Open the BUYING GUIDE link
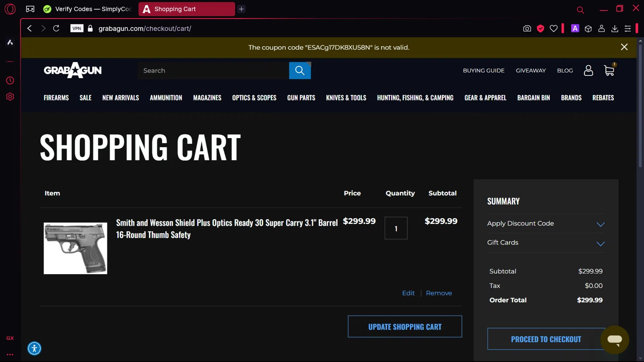This screenshot has height=362, width=644. (x=483, y=70)
